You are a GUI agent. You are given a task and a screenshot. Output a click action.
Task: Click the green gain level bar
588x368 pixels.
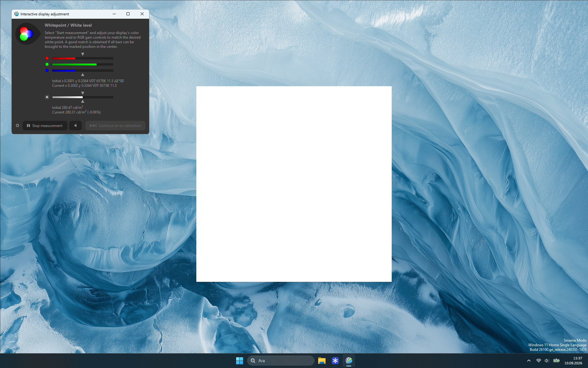tap(83, 64)
